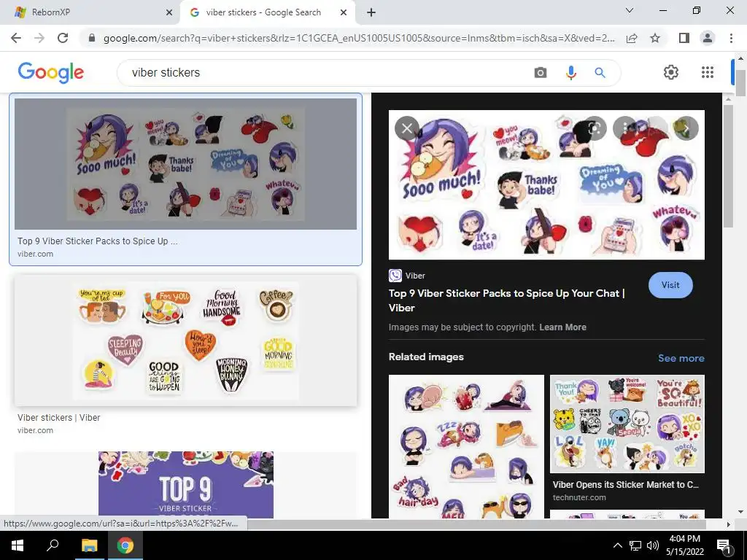Click the Chrome taskbar icon
This screenshot has width=747, height=560.
(125, 545)
